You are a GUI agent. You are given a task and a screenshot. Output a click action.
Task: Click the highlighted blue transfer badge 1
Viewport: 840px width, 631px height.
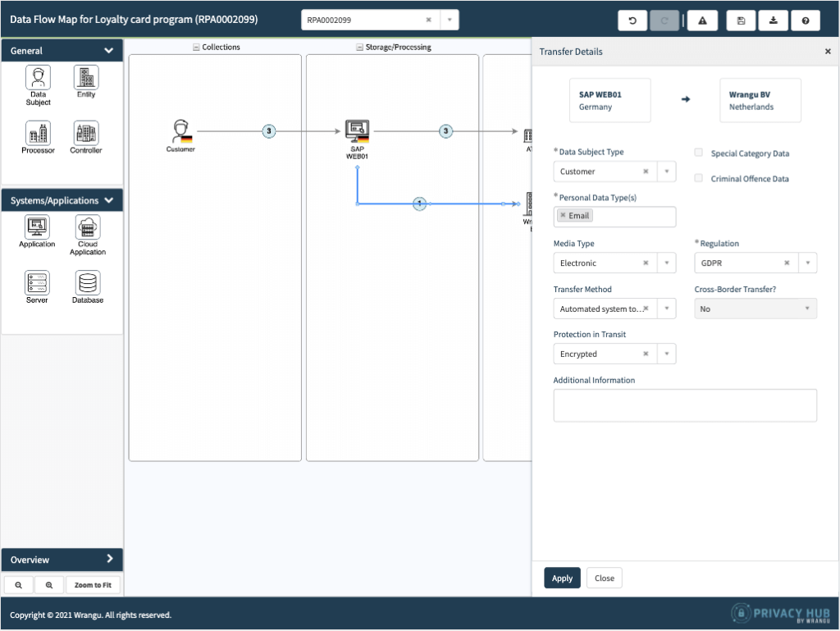point(420,203)
